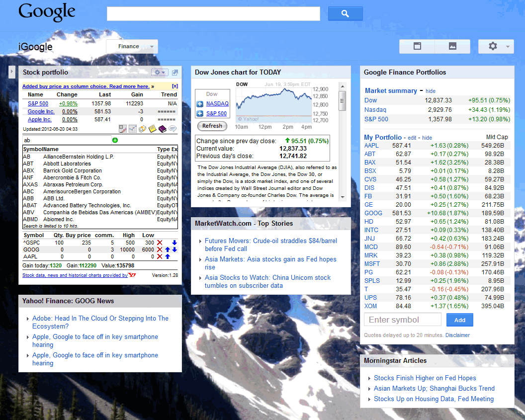Click the Google search text box
525x420 pixels.
[x=213, y=14]
